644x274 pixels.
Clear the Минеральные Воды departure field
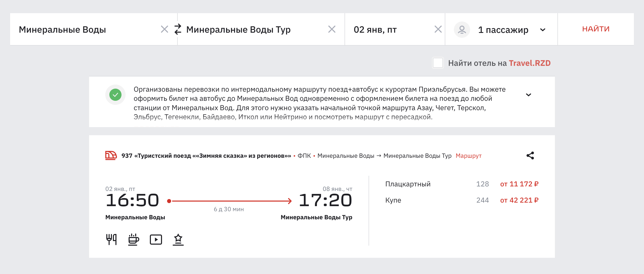click(165, 29)
